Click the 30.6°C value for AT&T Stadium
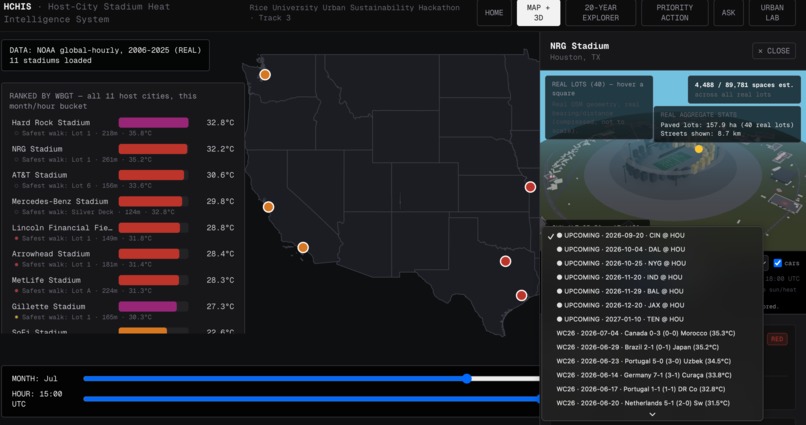The width and height of the screenshot is (806, 425). [x=221, y=175]
